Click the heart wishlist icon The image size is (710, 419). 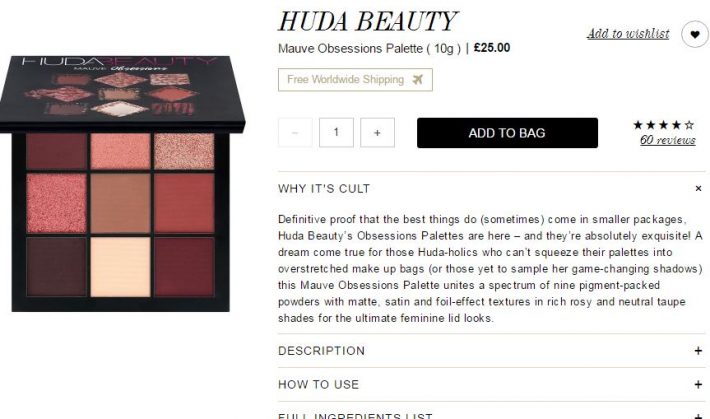(x=695, y=34)
